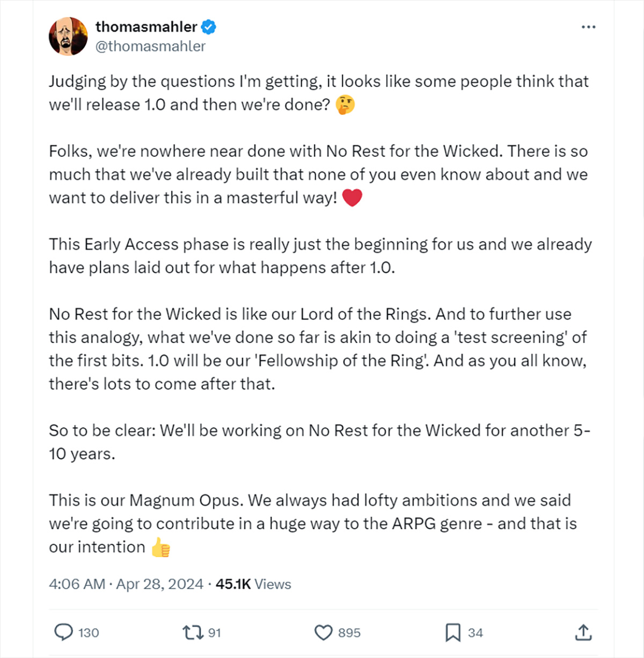Open the three-dot more options menu
This screenshot has height=658, width=644.
(x=588, y=27)
